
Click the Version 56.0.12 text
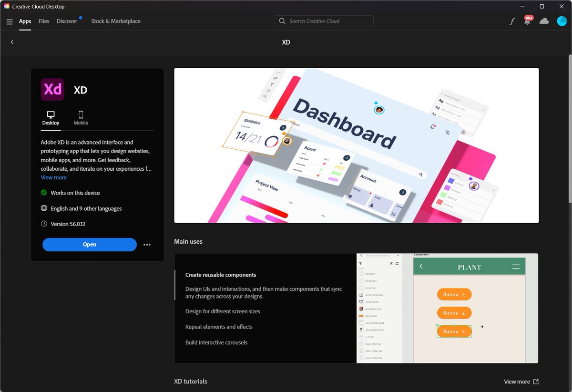[x=68, y=224]
